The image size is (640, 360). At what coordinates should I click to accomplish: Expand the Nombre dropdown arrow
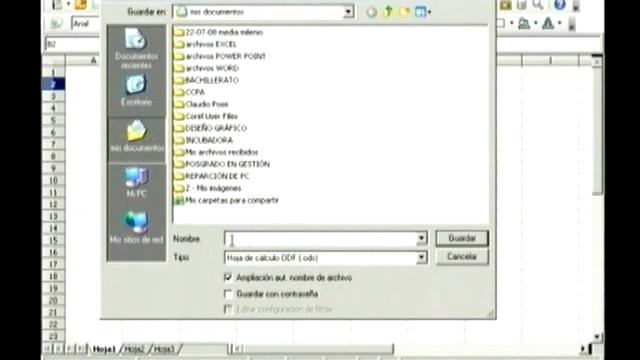(x=421, y=238)
